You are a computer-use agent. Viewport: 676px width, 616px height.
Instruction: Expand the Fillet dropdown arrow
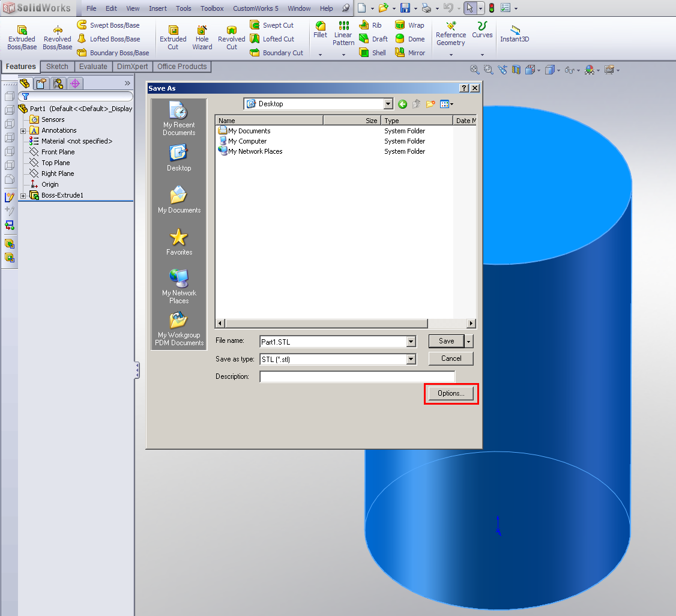click(321, 55)
